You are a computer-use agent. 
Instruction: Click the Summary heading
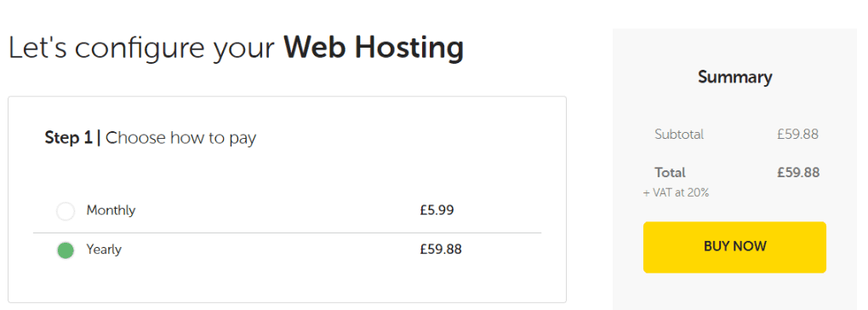coord(734,77)
